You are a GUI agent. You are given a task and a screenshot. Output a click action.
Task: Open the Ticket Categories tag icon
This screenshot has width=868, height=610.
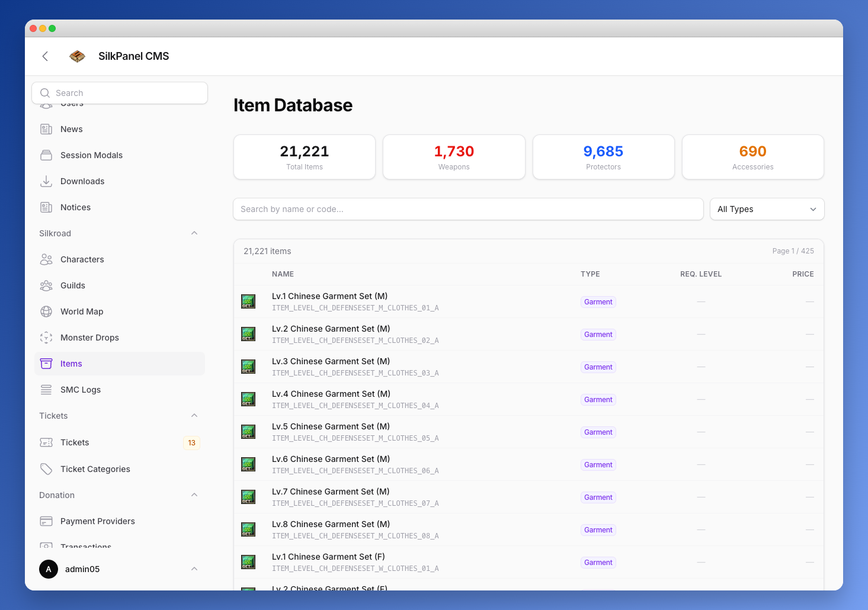coord(46,469)
